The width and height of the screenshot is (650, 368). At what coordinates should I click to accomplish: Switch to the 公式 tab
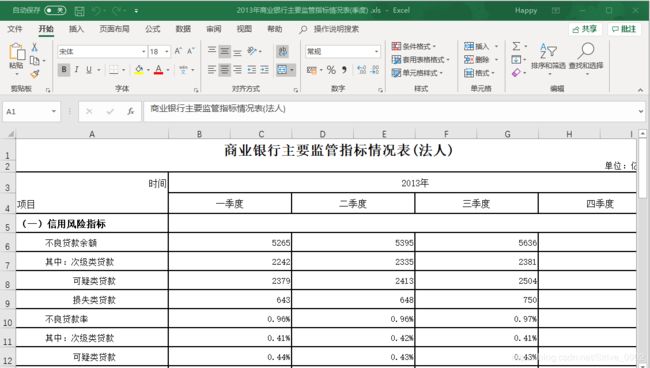pos(153,29)
